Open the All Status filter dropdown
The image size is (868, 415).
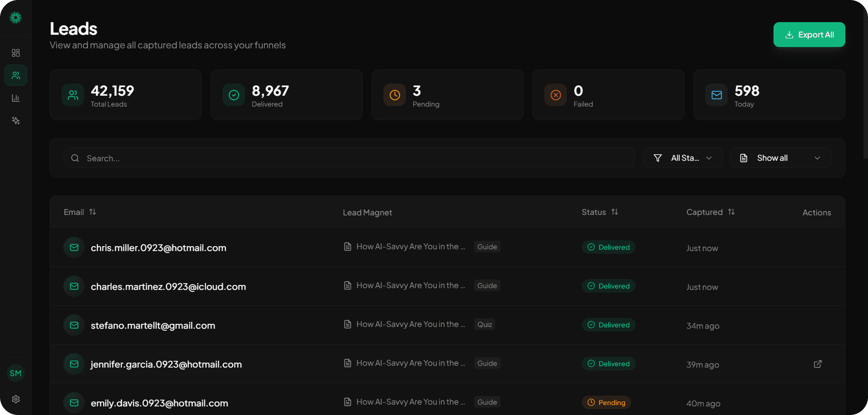pyautogui.click(x=683, y=158)
